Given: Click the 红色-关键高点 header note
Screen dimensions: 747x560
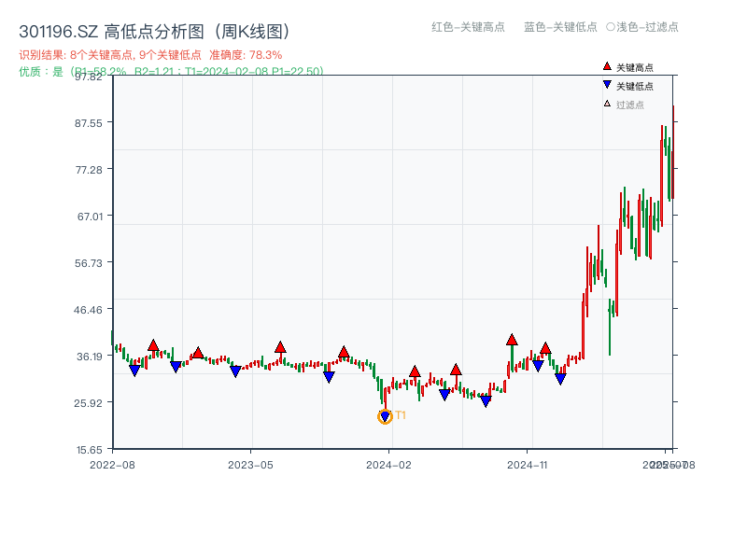Looking at the screenshot, I should 469,27.
